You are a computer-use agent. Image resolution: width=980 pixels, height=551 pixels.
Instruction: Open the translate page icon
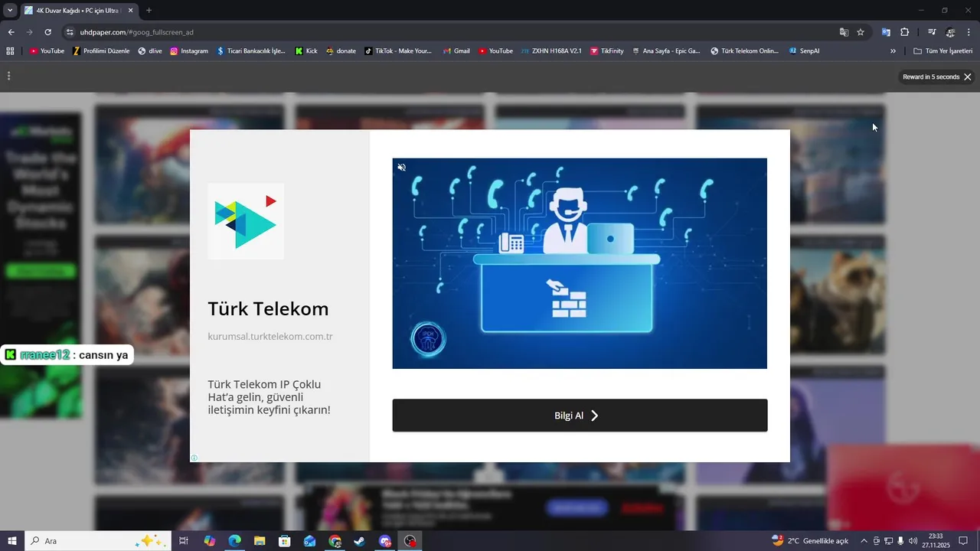[844, 32]
